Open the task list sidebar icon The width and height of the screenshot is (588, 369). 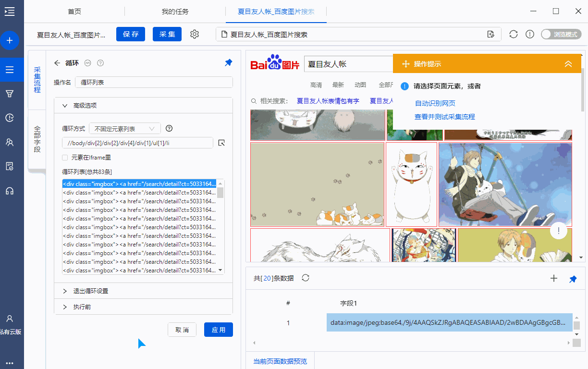pos(10,70)
